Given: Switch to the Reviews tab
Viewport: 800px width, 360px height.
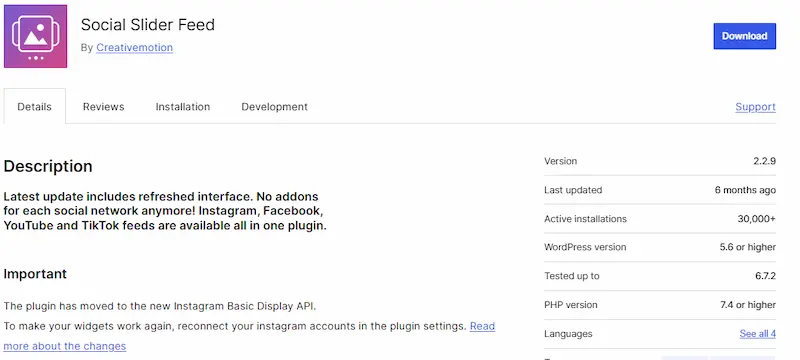Looking at the screenshot, I should (x=104, y=107).
